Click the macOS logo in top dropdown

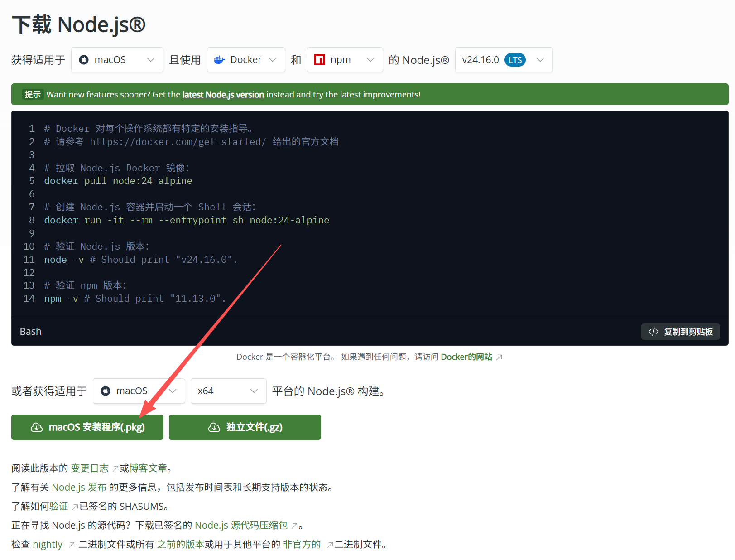(84, 60)
